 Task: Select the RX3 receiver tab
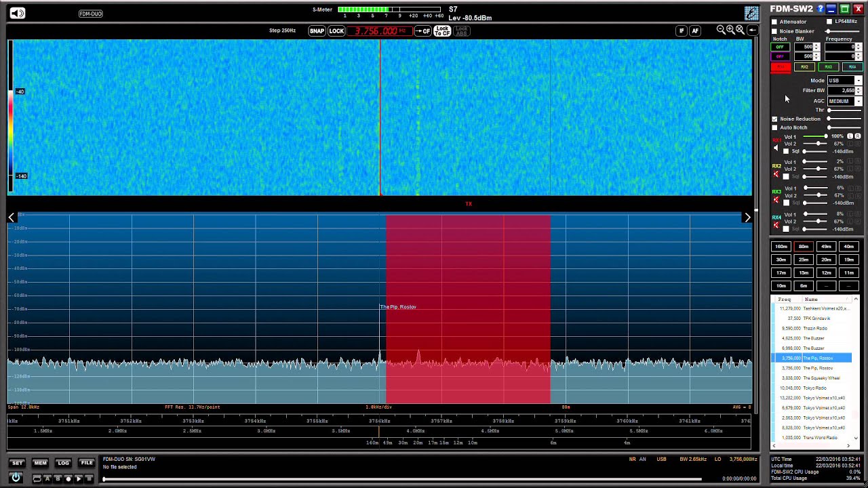(x=828, y=67)
